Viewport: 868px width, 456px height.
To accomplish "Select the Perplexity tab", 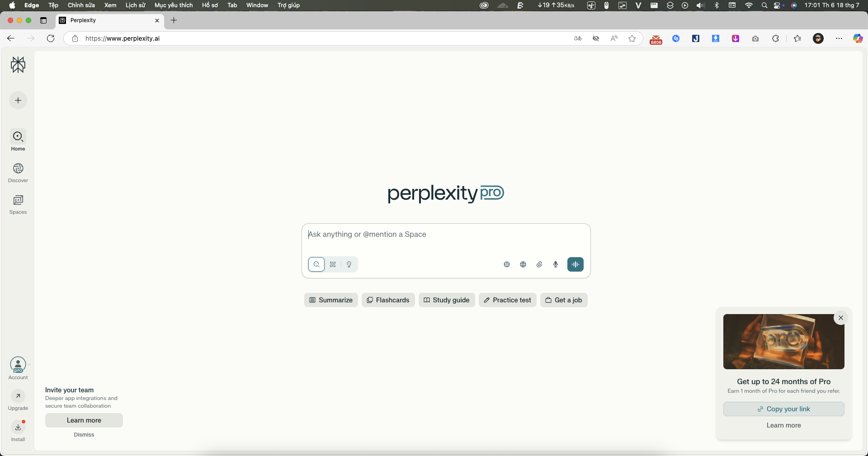I will pyautogui.click(x=110, y=20).
